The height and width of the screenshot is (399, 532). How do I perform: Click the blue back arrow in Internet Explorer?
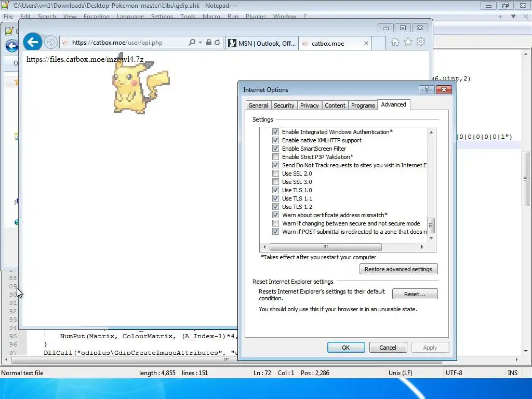pyautogui.click(x=33, y=43)
